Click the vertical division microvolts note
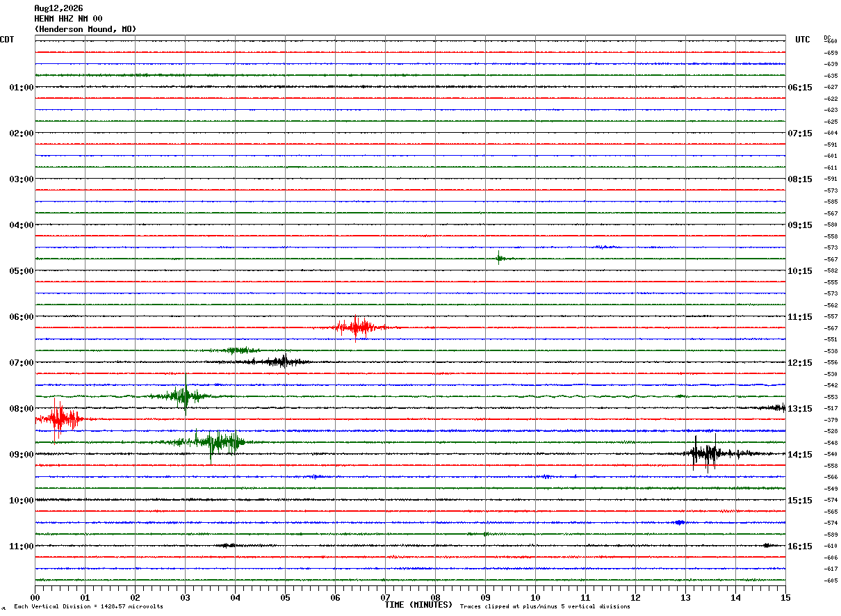Viewport: 841px width, 616px height. pyautogui.click(x=88, y=607)
